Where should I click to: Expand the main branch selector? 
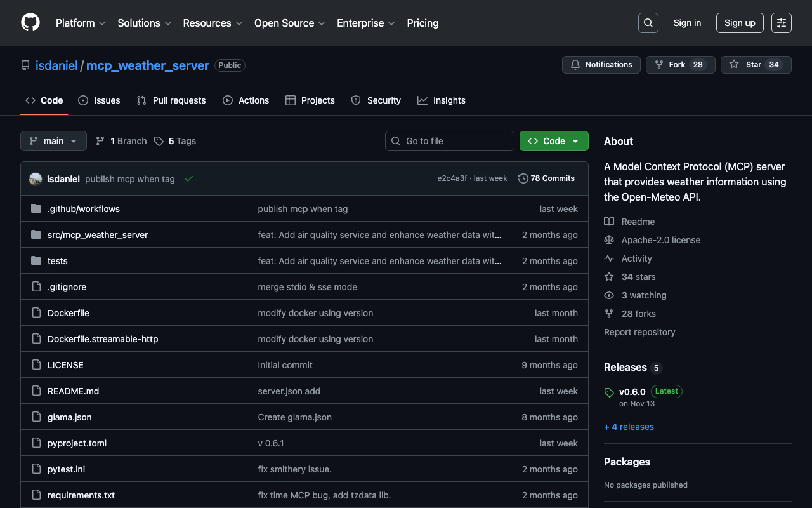tap(53, 141)
